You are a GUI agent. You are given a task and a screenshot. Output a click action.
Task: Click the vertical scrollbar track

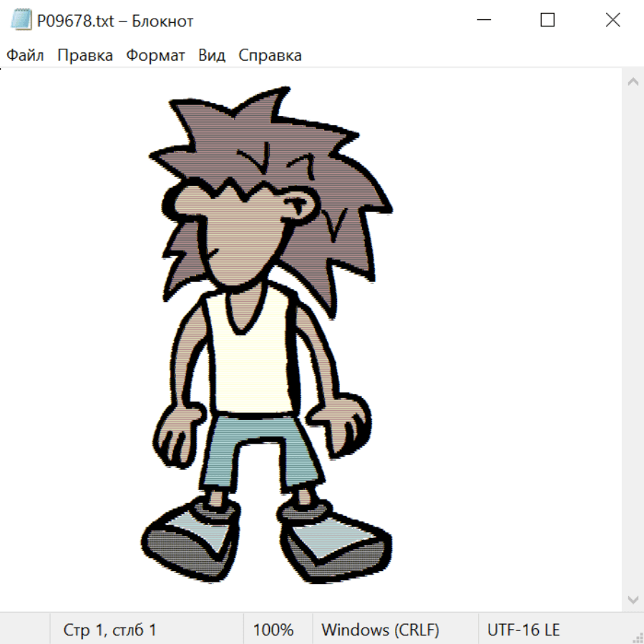pyautogui.click(x=633, y=341)
